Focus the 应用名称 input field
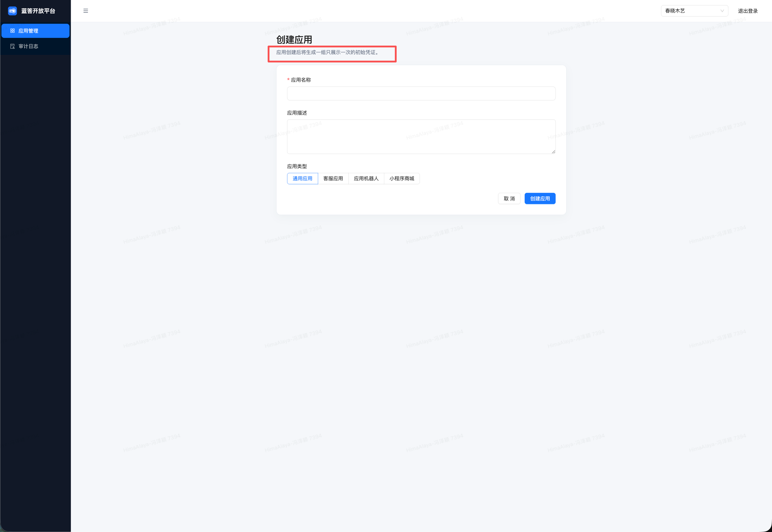Screen dimensions: 772x532 [x=421, y=93]
